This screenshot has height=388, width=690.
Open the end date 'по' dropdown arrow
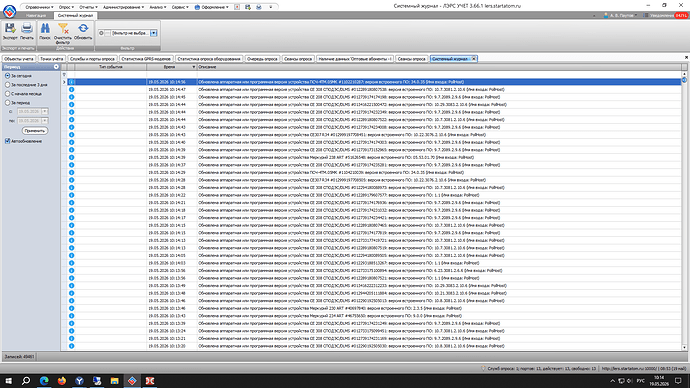point(44,121)
